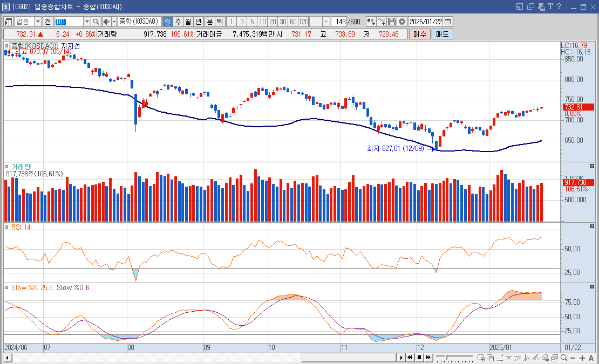Click the title bar duplicate window icon

tap(530, 6)
